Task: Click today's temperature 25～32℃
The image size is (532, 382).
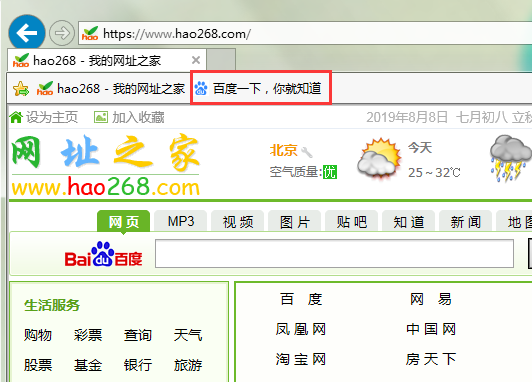Action: point(434,173)
